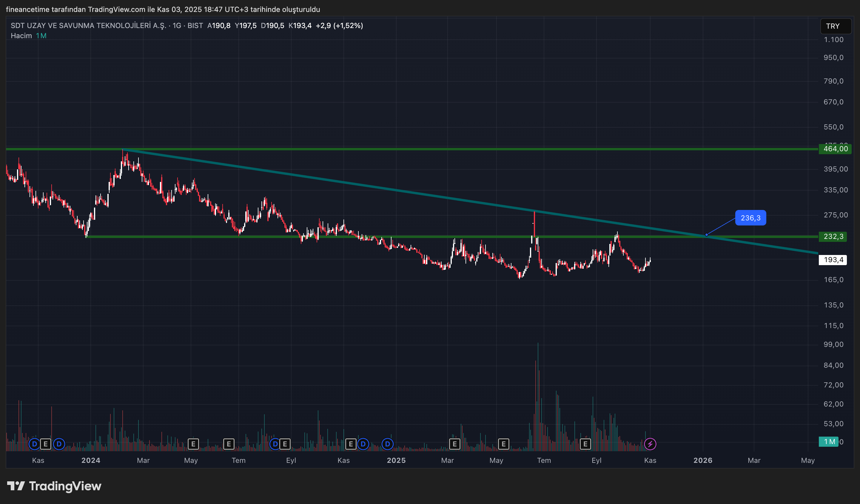Click the Hacim volume indicator label
Screen dimensions: 860x504
point(21,36)
